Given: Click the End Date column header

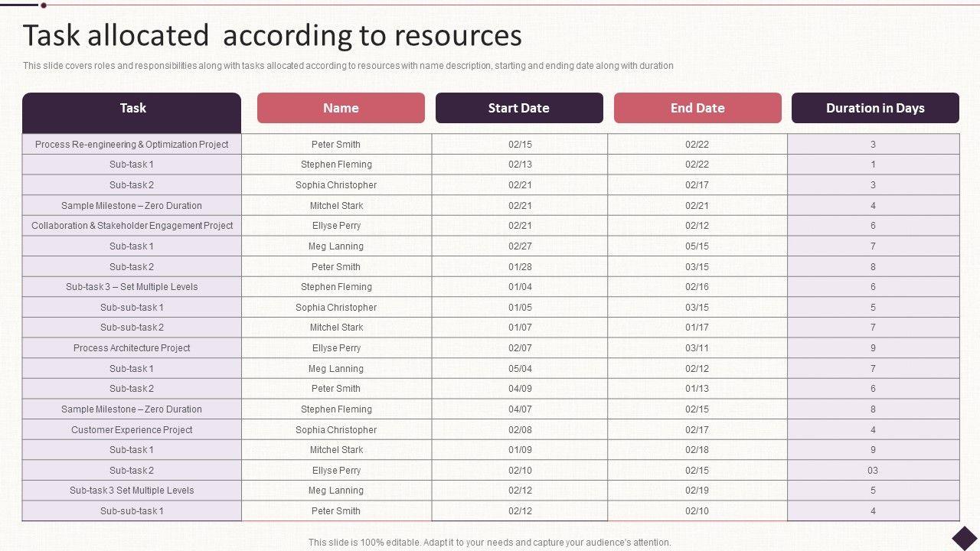Looking at the screenshot, I should pyautogui.click(x=697, y=109).
